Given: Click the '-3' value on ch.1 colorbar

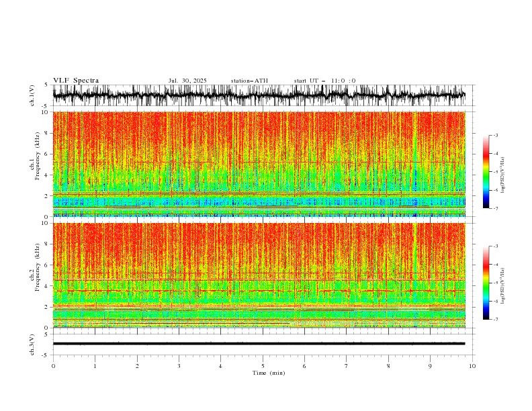Looking at the screenshot, I should click(x=495, y=135).
